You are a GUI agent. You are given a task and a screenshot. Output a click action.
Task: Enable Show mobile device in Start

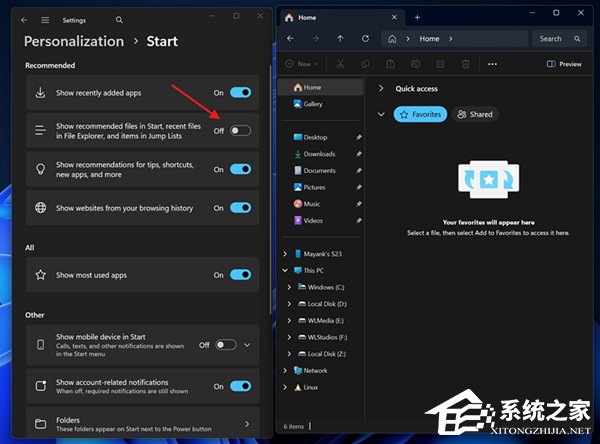tap(226, 345)
